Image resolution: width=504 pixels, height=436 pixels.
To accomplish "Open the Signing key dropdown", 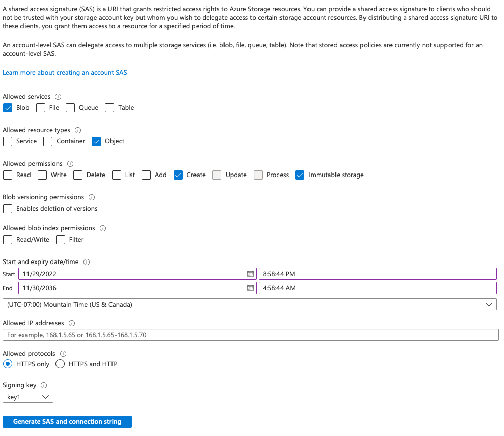I will point(27,396).
